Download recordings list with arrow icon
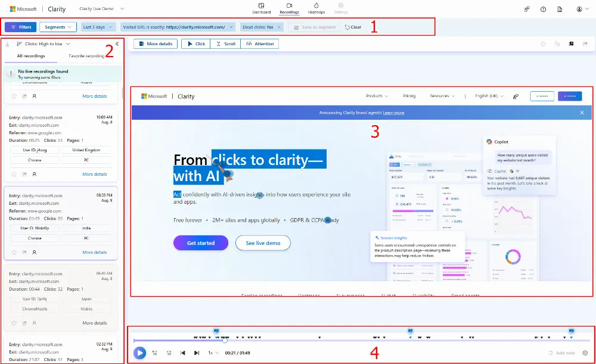Screen dimensions: 596x364 pyautogui.click(x=7, y=43)
